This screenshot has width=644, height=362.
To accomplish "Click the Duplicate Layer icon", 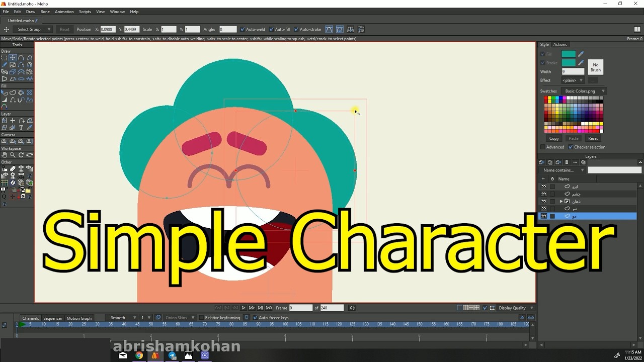I will 550,162.
